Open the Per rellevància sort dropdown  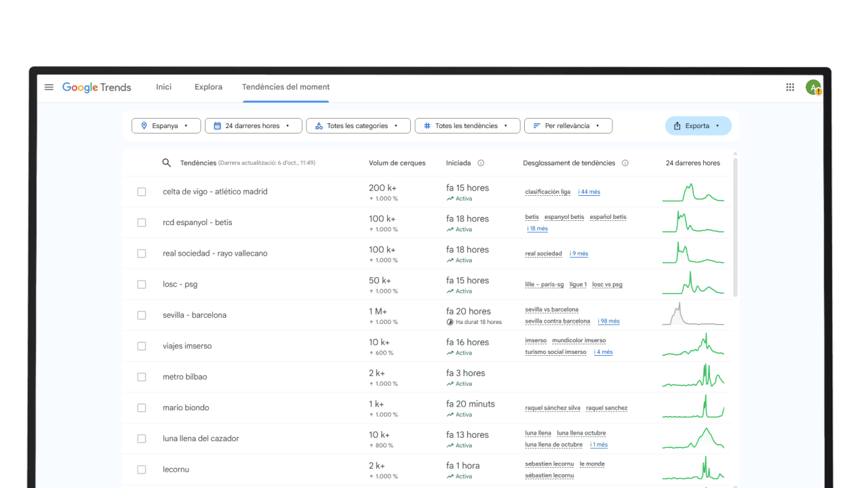(568, 126)
